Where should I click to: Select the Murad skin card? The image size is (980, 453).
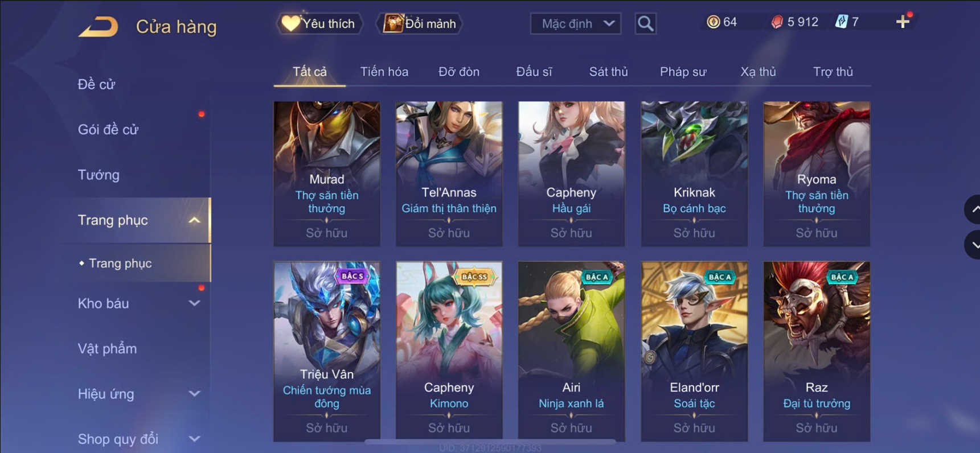coord(327,174)
